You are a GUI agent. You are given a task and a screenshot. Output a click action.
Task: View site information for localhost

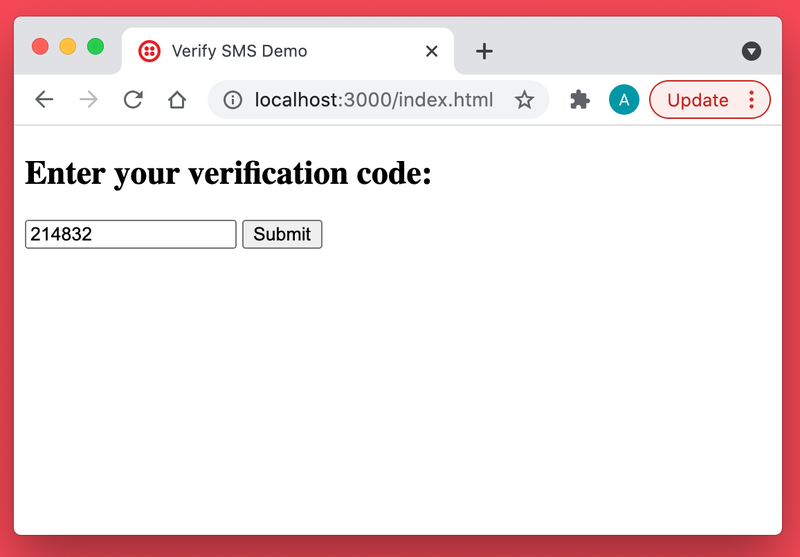pos(233,100)
